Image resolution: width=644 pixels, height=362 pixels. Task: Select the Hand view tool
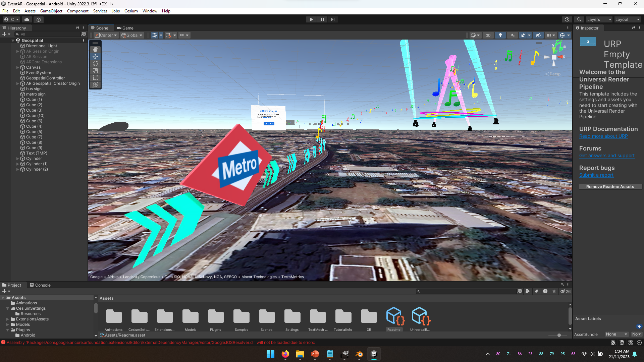coord(95,50)
